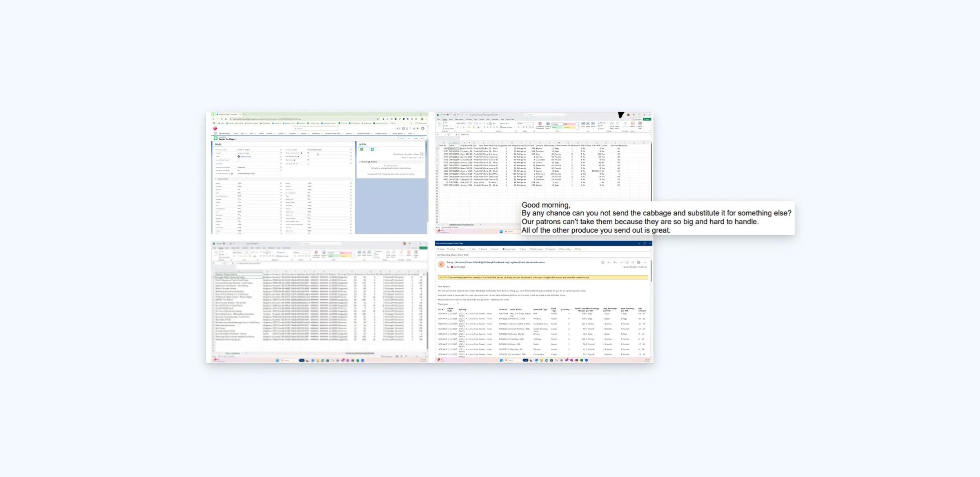Select the Bad cell style swatch
Screen dimensions: 980x477
[x=569, y=124]
